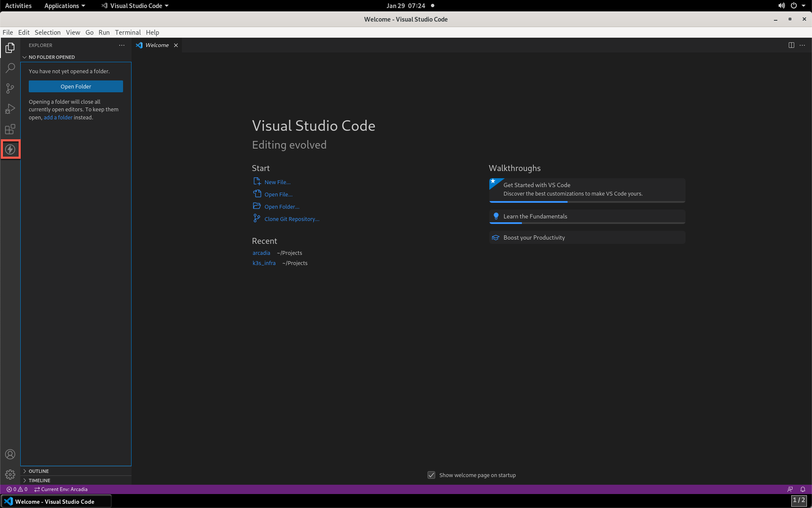Open recent project arcadia

pyautogui.click(x=261, y=253)
